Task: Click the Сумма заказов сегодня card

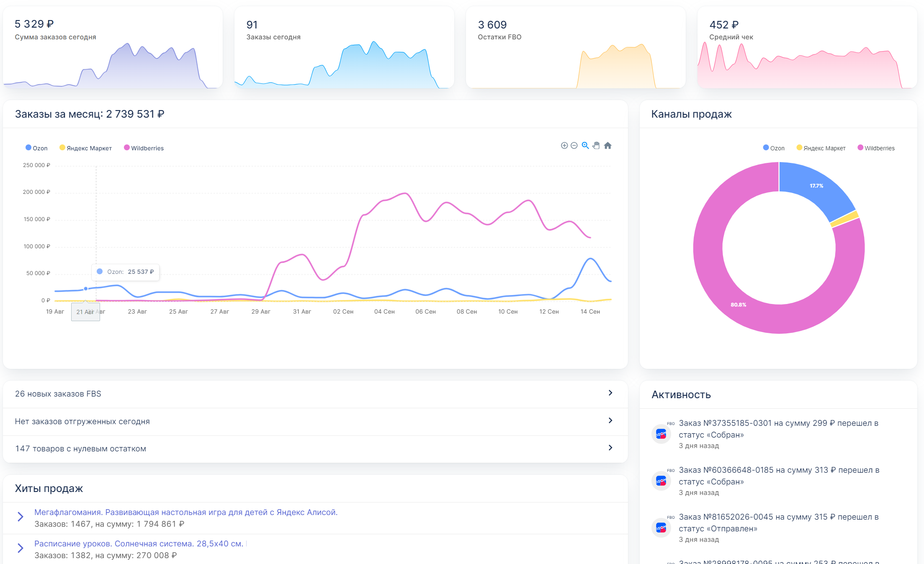Action: [x=113, y=47]
